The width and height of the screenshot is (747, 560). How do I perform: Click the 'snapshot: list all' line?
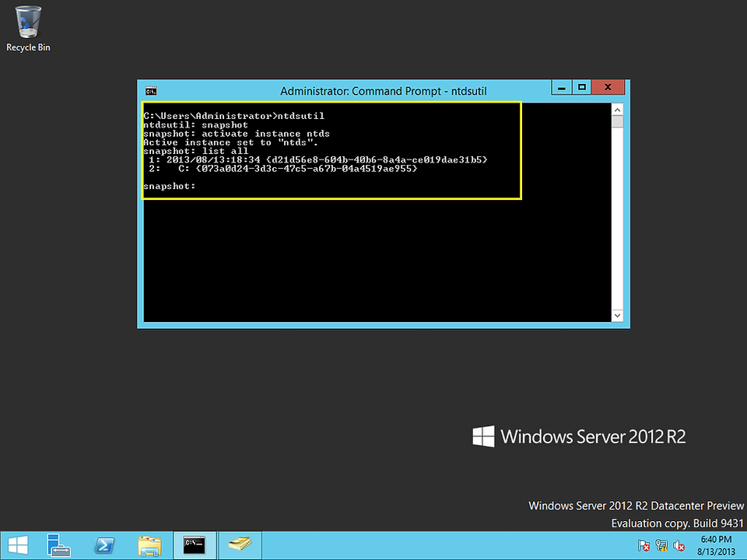click(x=196, y=152)
